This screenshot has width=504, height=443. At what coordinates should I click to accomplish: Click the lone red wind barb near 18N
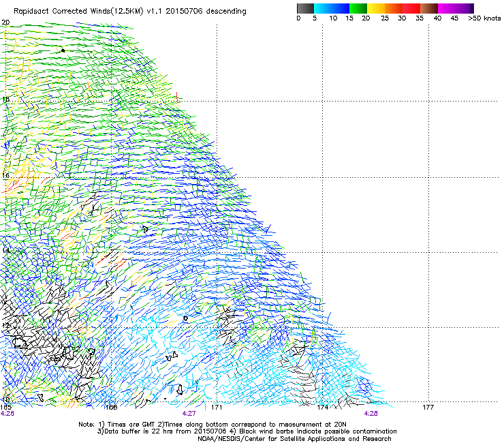177,97
